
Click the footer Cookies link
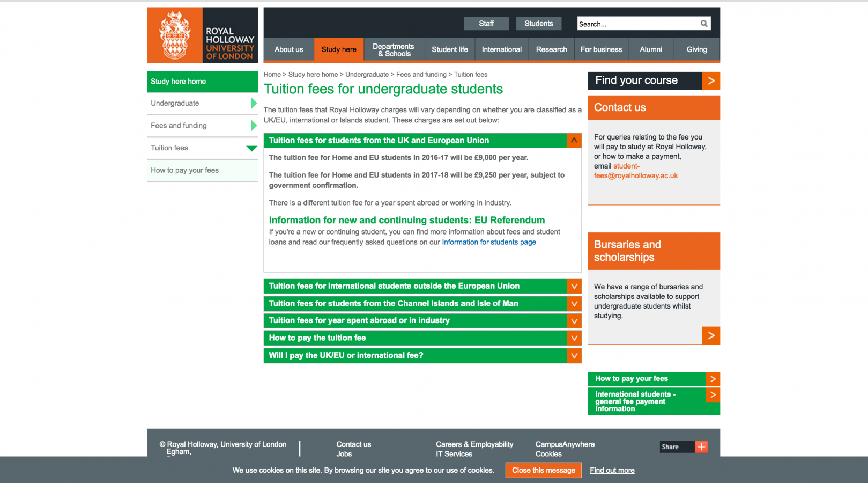click(x=548, y=454)
